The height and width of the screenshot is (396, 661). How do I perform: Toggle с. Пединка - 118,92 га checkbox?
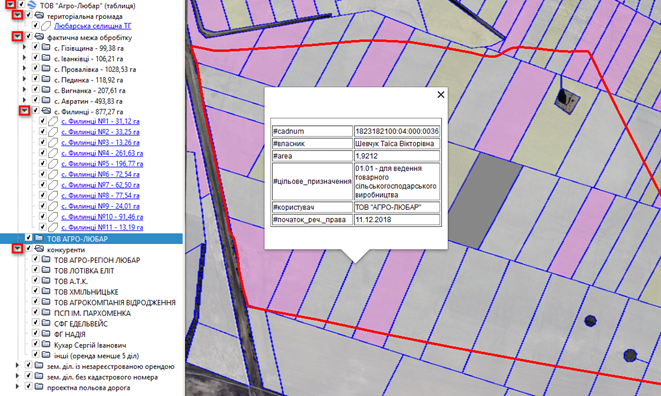click(35, 79)
